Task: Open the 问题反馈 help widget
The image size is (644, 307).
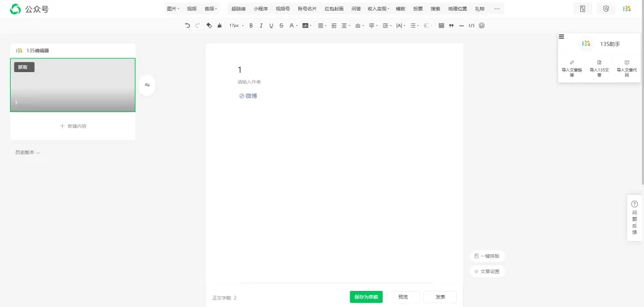Action: pyautogui.click(x=634, y=218)
